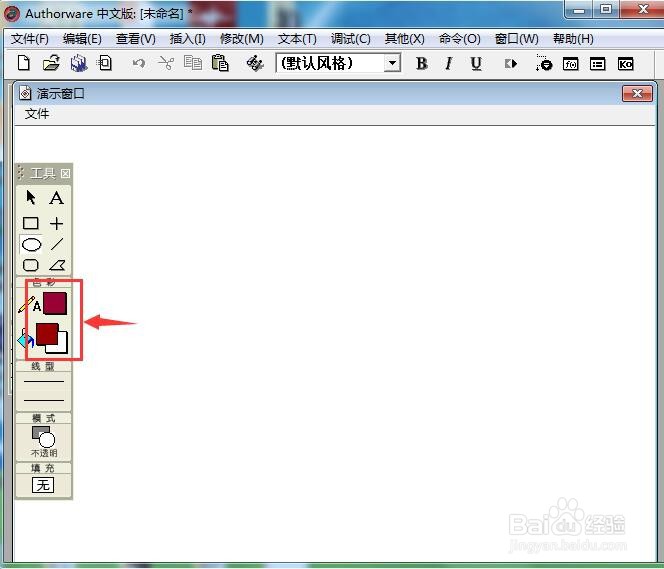Screen dimensions: 664x569
Task: Open the Text (T) menu
Action: [x=297, y=39]
